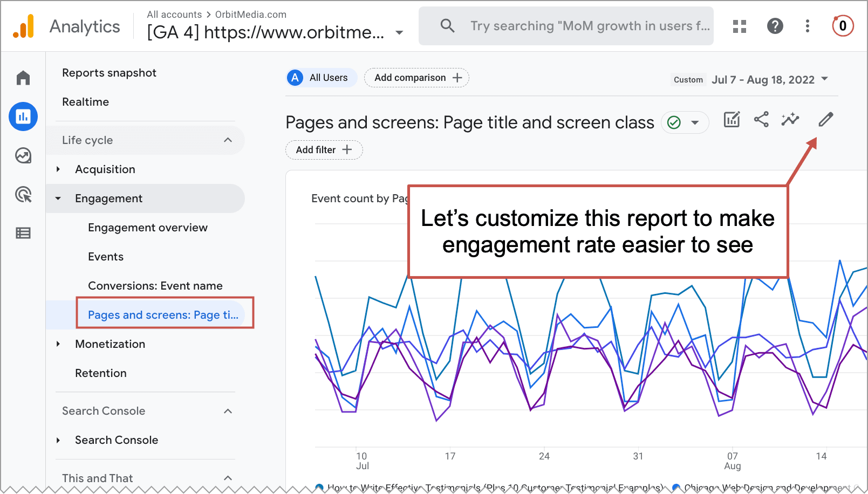The width and height of the screenshot is (868, 494).
Task: Open Conversions: Event name report
Action: pyautogui.click(x=155, y=286)
